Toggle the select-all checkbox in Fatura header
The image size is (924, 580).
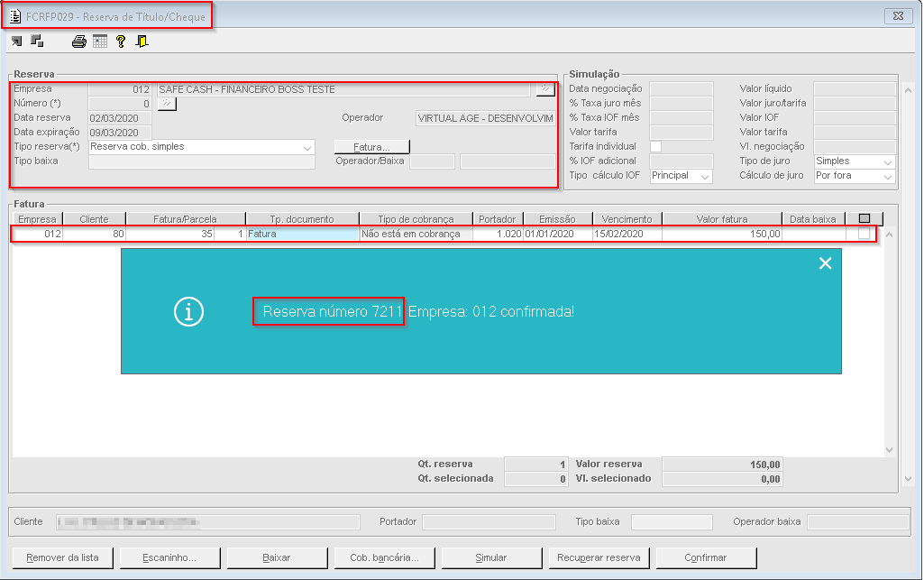click(865, 218)
